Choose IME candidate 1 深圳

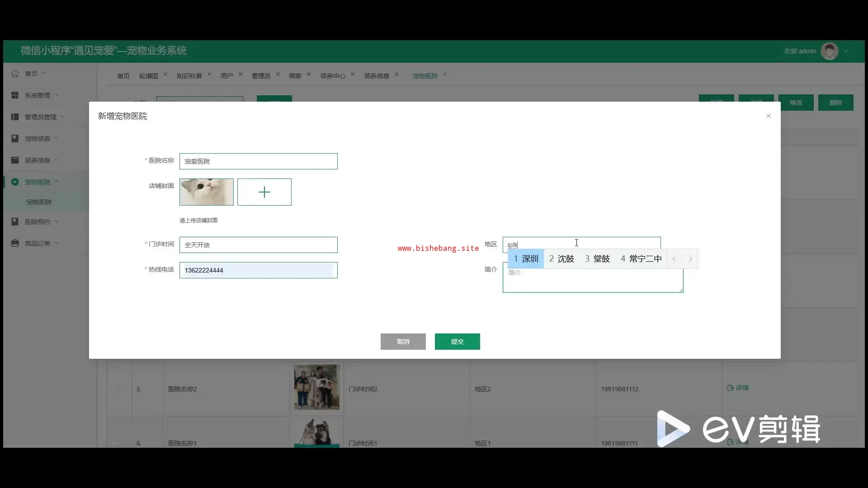tap(526, 259)
